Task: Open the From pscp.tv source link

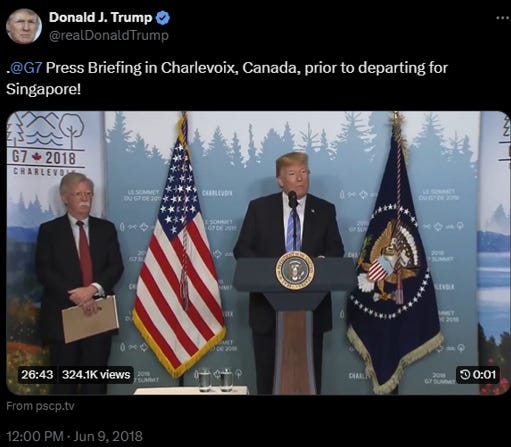Action: pos(40,406)
